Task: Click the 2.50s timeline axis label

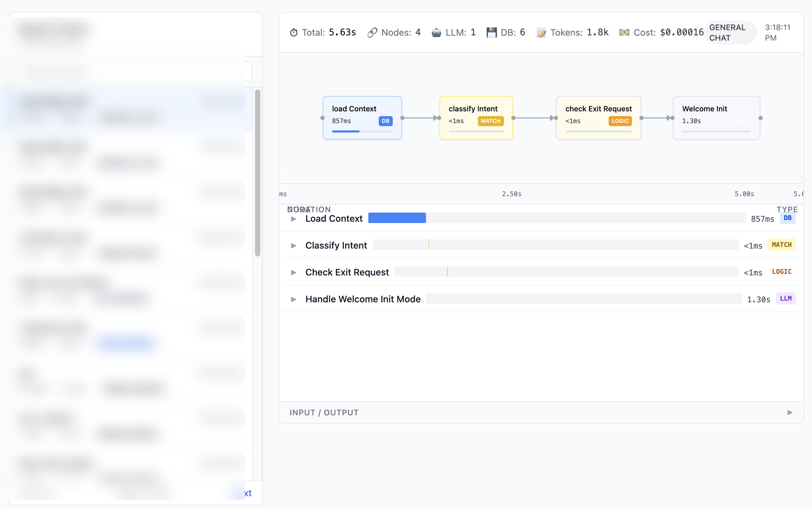Action: tap(512, 194)
